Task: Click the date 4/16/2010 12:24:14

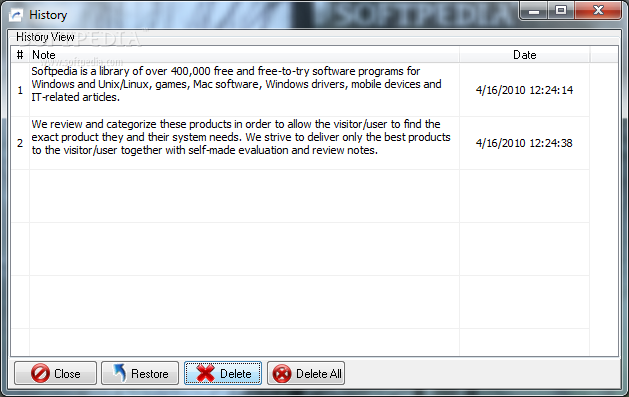Action: pos(524,90)
